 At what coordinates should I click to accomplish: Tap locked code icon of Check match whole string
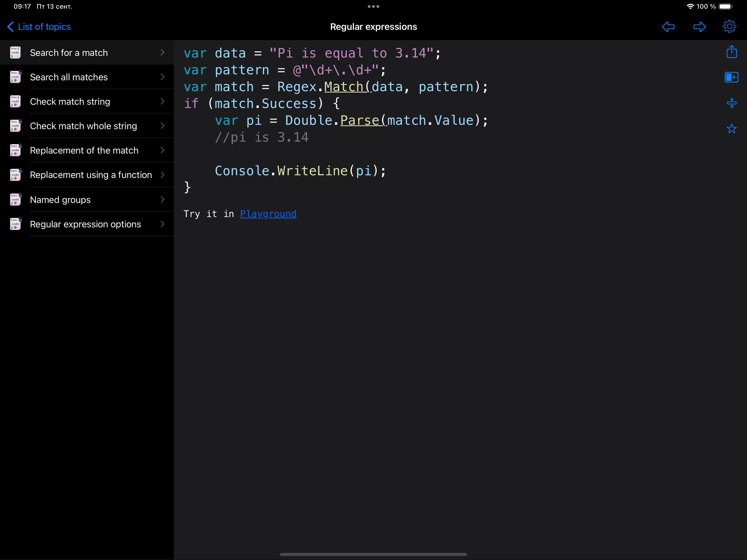point(15,126)
